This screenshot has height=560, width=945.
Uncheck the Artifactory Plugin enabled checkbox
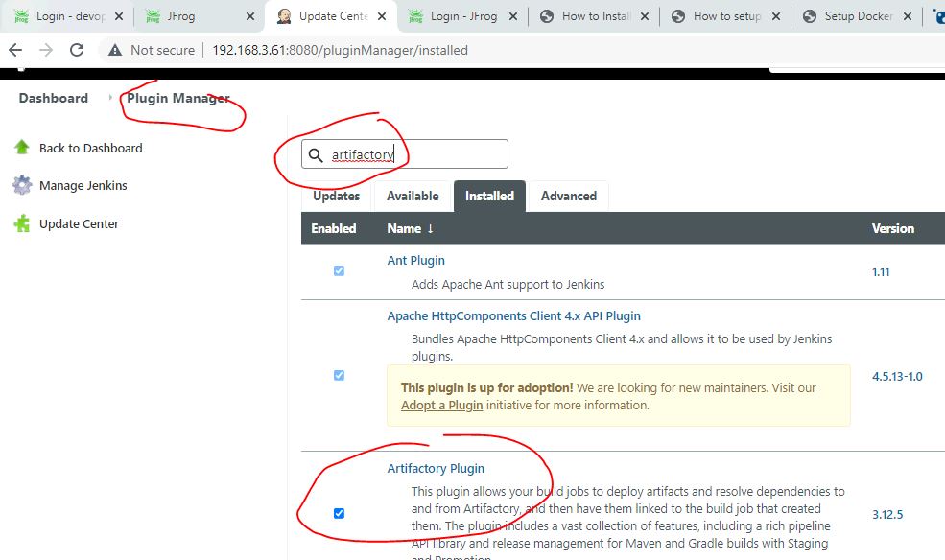tap(339, 514)
